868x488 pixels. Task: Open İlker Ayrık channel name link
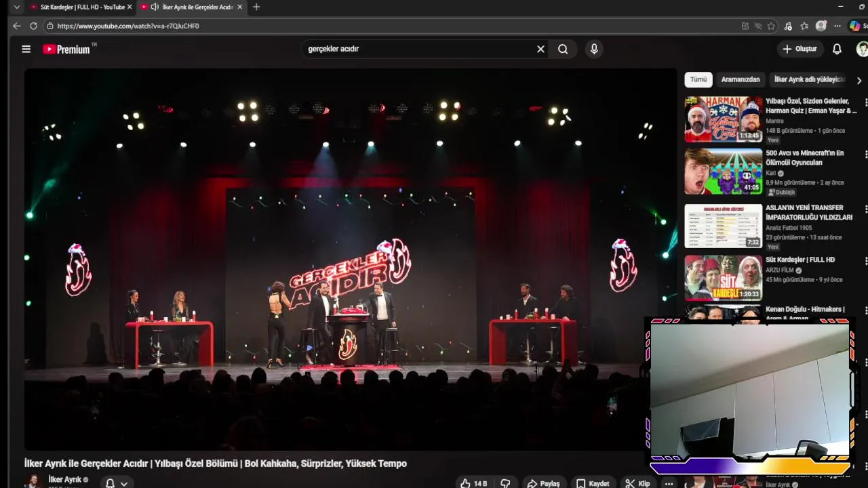[x=64, y=479]
